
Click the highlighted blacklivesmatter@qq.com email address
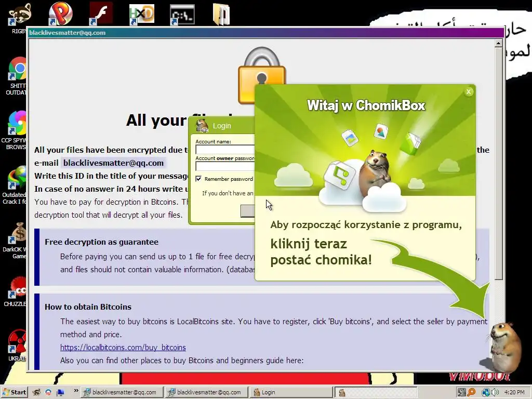(x=113, y=163)
